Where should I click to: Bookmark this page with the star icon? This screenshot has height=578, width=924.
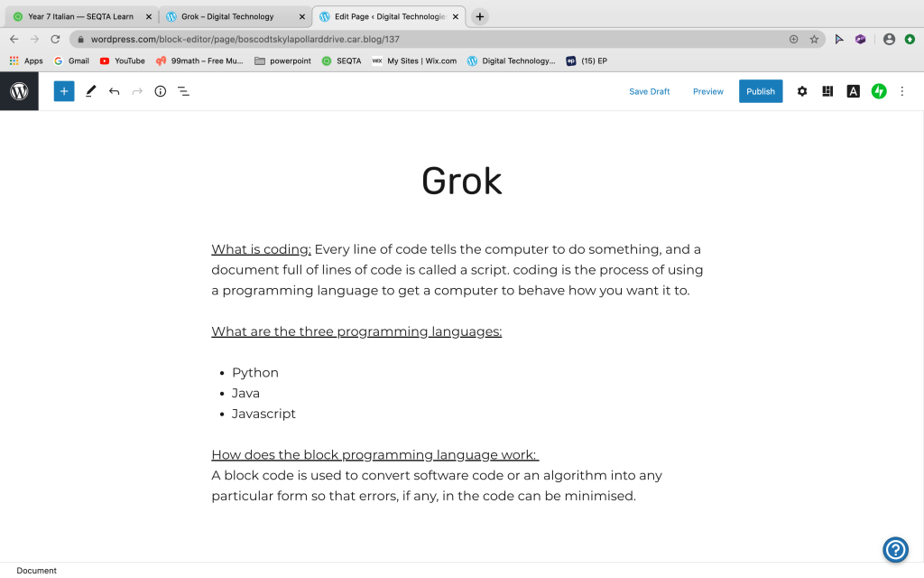click(814, 39)
